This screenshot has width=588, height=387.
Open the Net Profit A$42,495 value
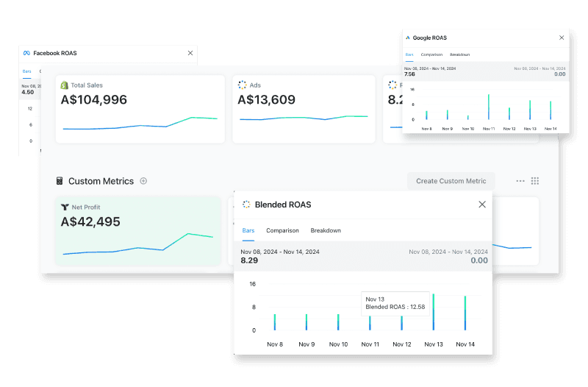(90, 222)
